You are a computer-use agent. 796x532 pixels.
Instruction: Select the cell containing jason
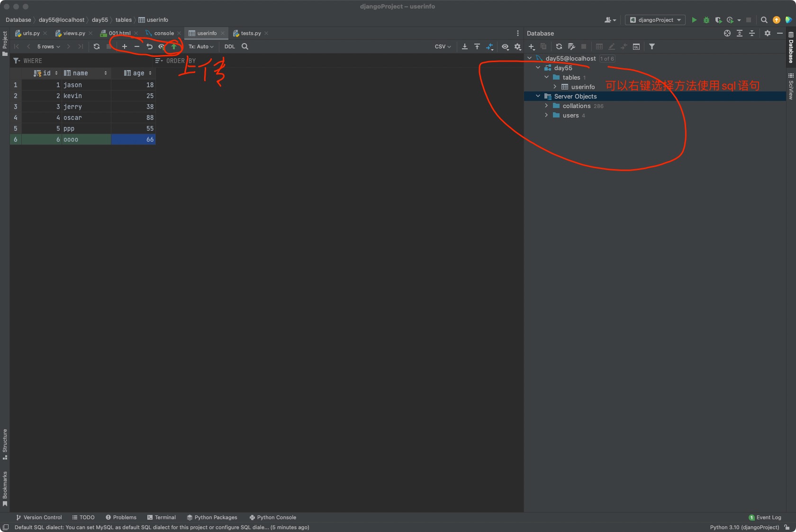click(86, 85)
